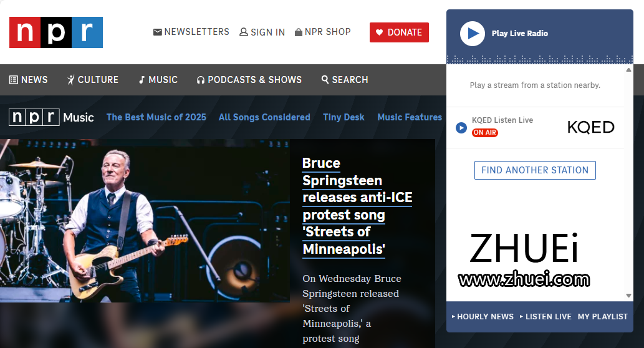Click the Bruce Springsteen concert photo

tap(145, 221)
